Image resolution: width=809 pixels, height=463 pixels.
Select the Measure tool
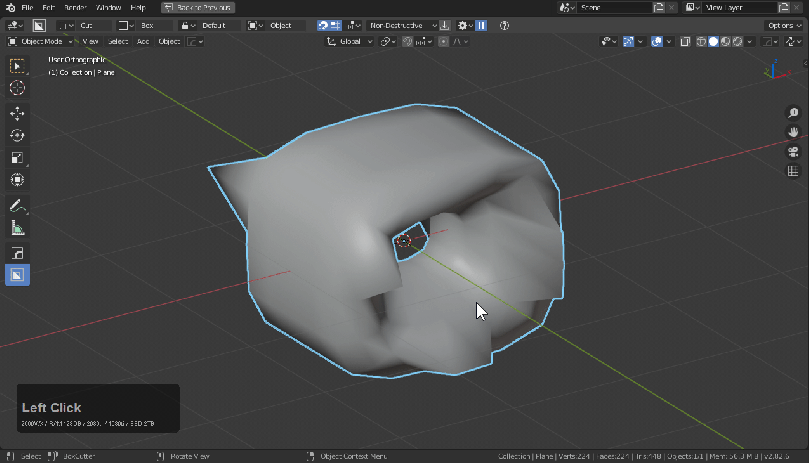(x=17, y=228)
